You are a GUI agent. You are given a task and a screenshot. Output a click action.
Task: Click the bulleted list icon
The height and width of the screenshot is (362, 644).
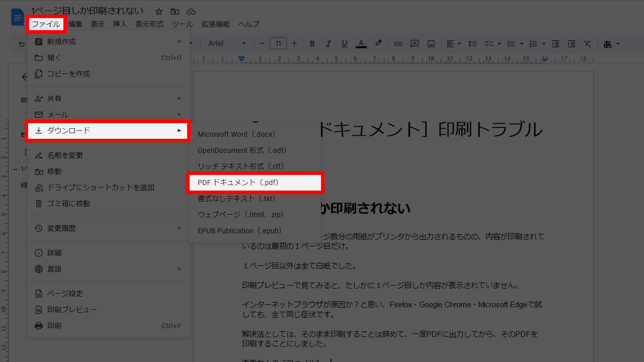coord(511,44)
